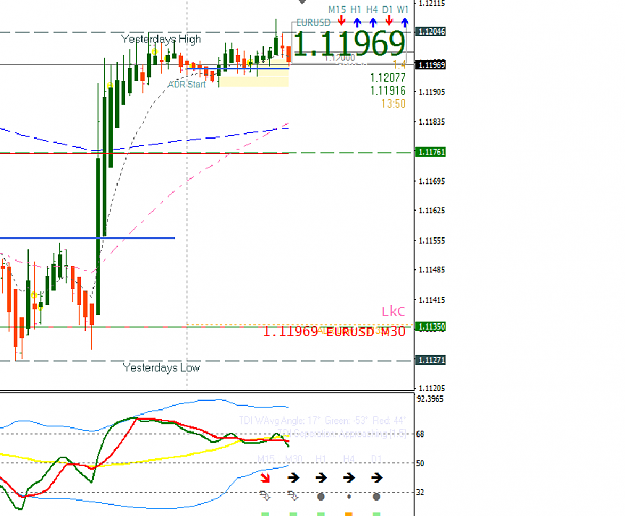Select the Yesterdays Low label
The image size is (625, 516).
[x=161, y=367]
